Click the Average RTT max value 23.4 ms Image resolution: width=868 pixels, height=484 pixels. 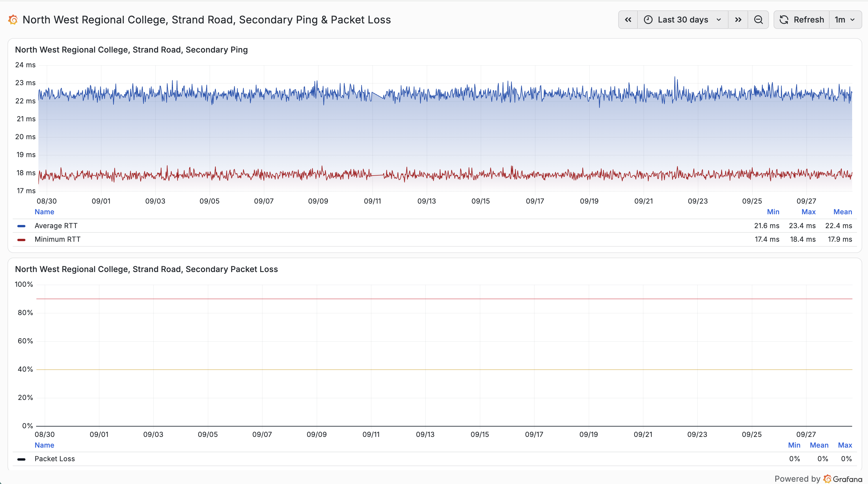point(802,226)
